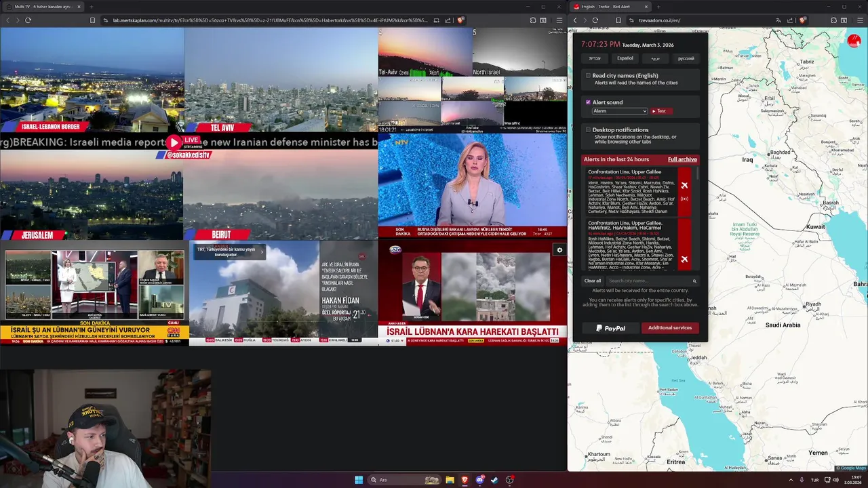Open site settings icon beside lab.mertskaplan.com address
868x488 pixels.
(106, 20)
